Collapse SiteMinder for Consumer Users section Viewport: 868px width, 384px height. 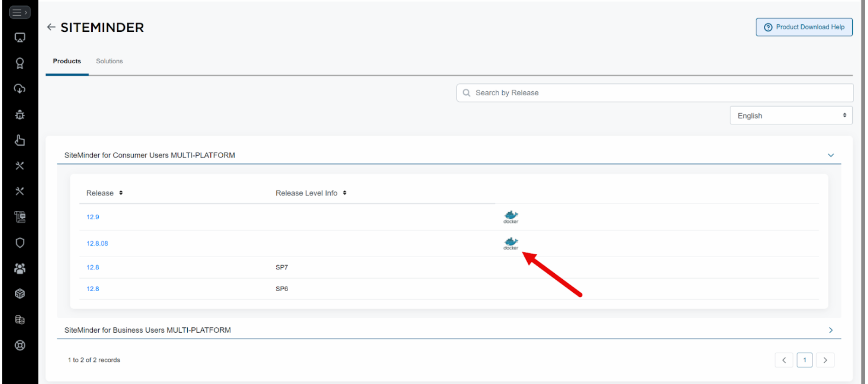coord(831,155)
